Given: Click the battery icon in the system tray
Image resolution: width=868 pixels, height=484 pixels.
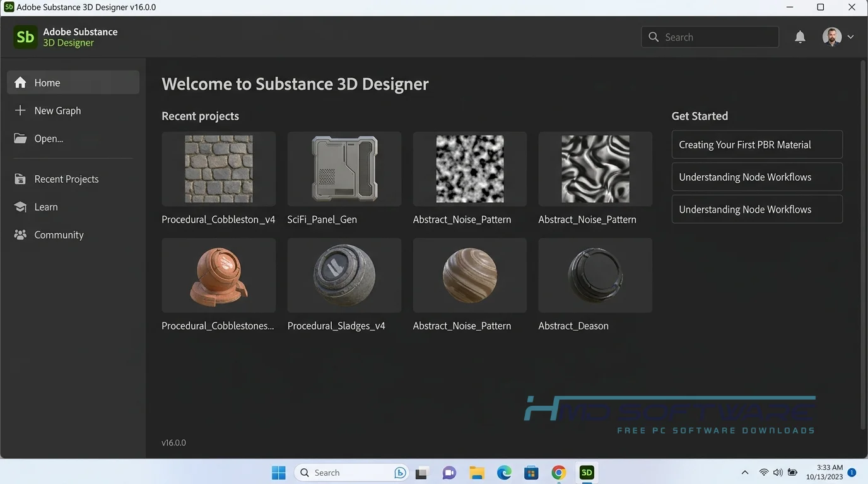Looking at the screenshot, I should click(x=792, y=473).
